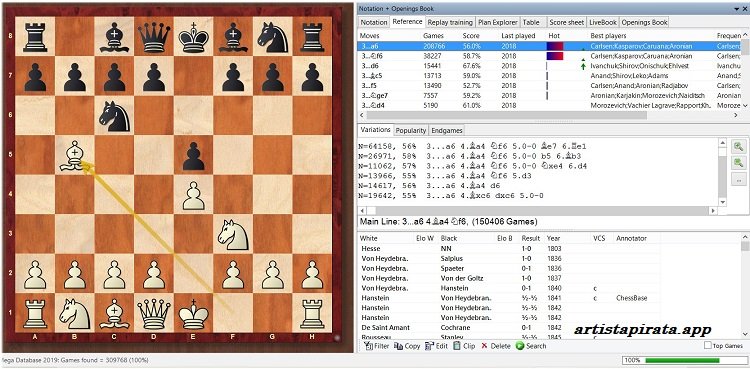The width and height of the screenshot is (750, 369).
Task: Click the Moves column header
Action: 369,36
